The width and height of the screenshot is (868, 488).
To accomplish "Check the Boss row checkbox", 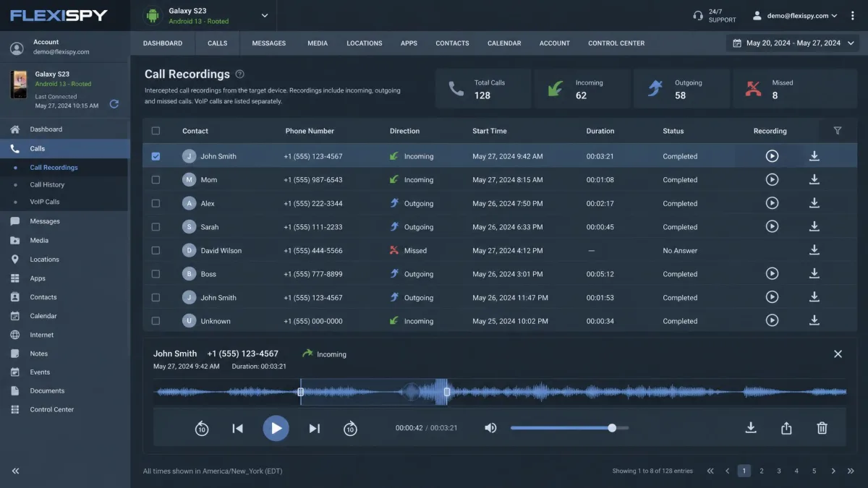I will tap(156, 274).
